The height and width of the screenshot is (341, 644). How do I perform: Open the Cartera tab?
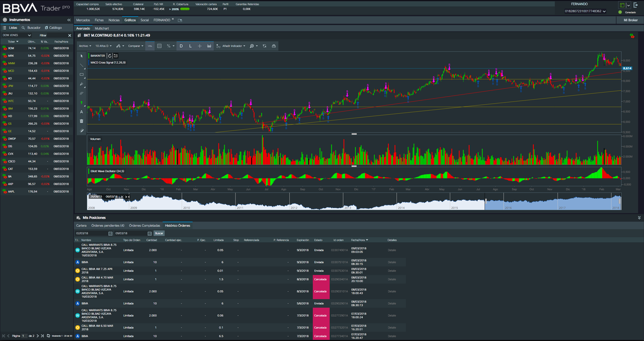pyautogui.click(x=81, y=225)
